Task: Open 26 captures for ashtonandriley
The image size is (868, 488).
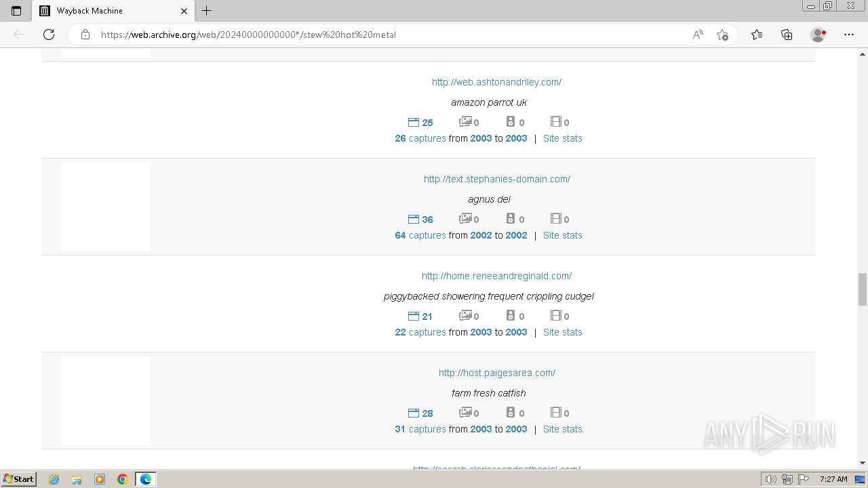Action: [420, 138]
